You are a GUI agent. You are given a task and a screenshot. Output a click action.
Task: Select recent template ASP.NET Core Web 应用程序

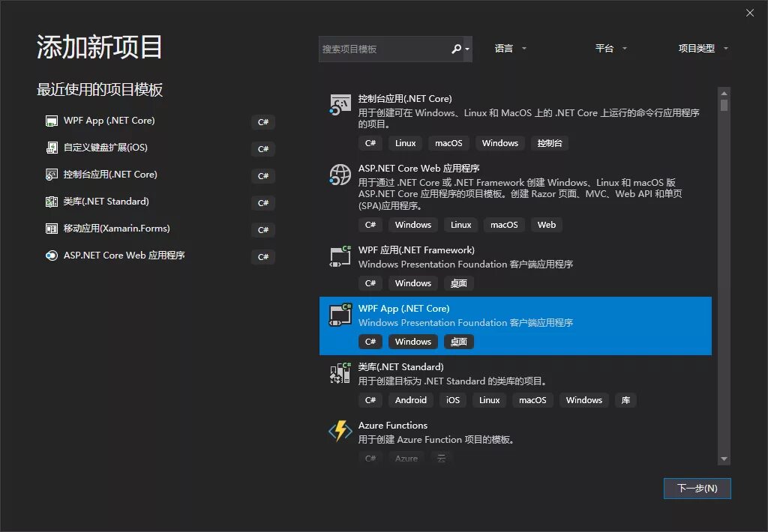click(124, 255)
